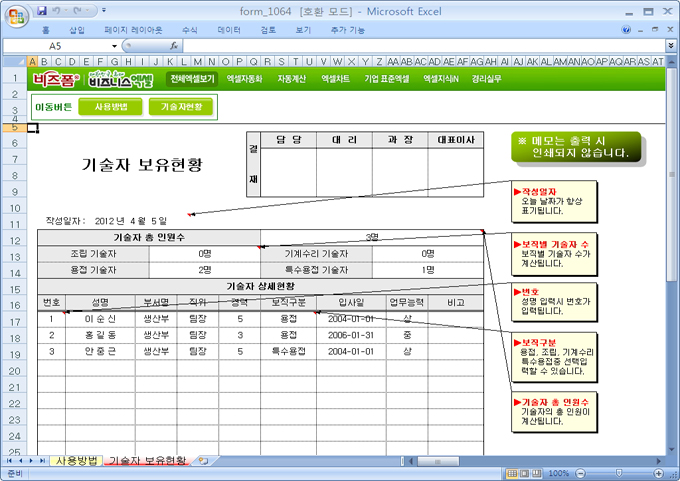Save workbook using quick access icon

(42, 11)
